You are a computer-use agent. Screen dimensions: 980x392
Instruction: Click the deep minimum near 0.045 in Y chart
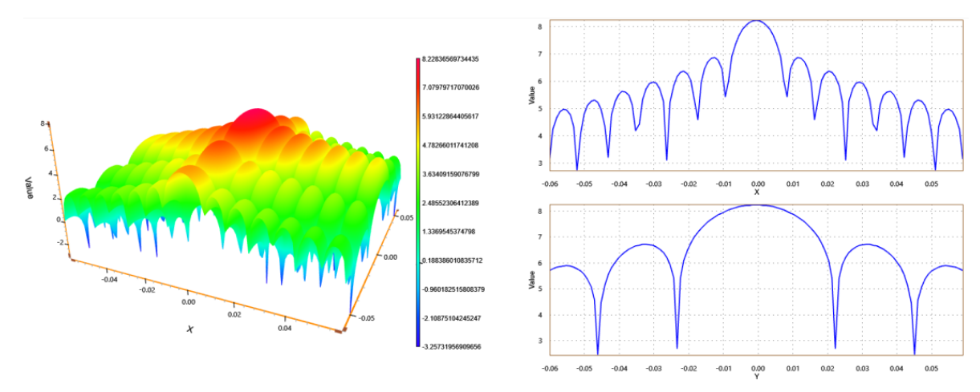click(x=914, y=351)
